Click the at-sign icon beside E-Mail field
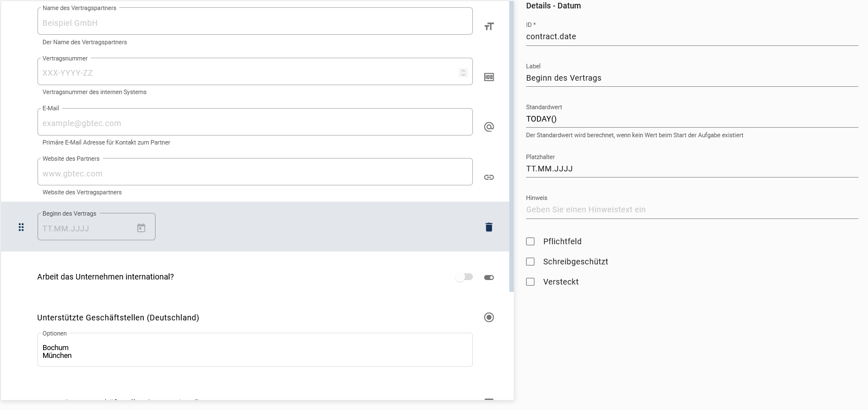 tap(489, 127)
